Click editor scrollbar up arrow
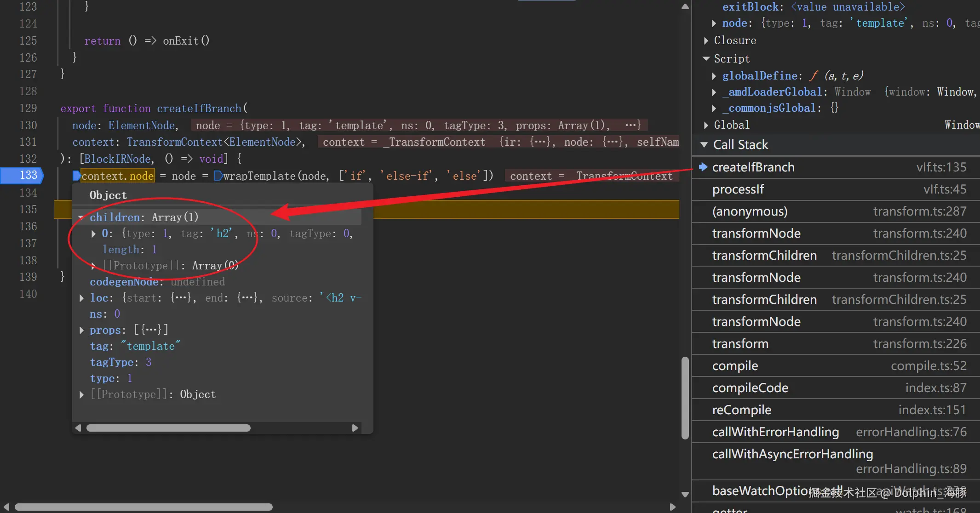The width and height of the screenshot is (980, 513). point(685,6)
